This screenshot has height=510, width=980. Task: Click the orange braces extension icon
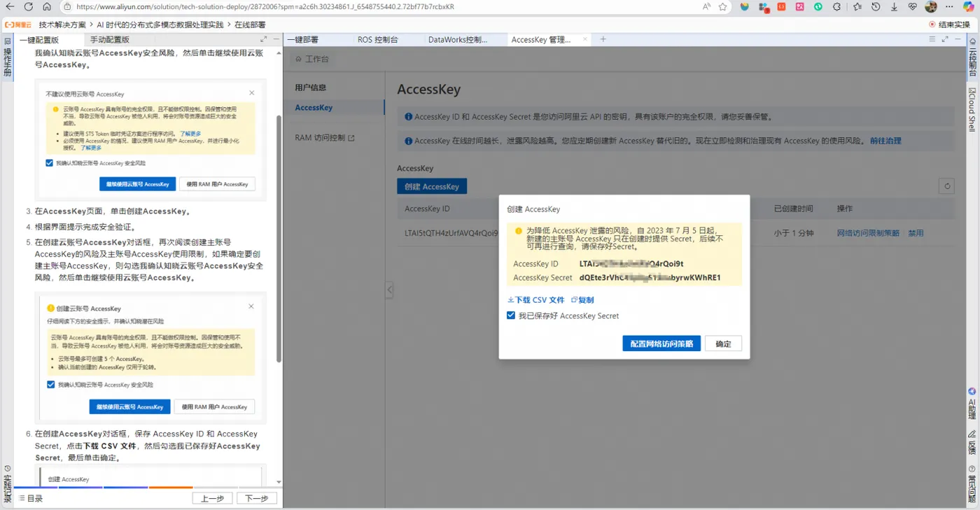[x=781, y=7]
